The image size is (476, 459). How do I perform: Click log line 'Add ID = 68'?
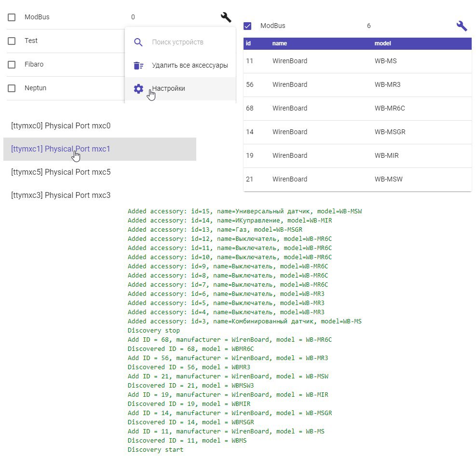pos(230,340)
